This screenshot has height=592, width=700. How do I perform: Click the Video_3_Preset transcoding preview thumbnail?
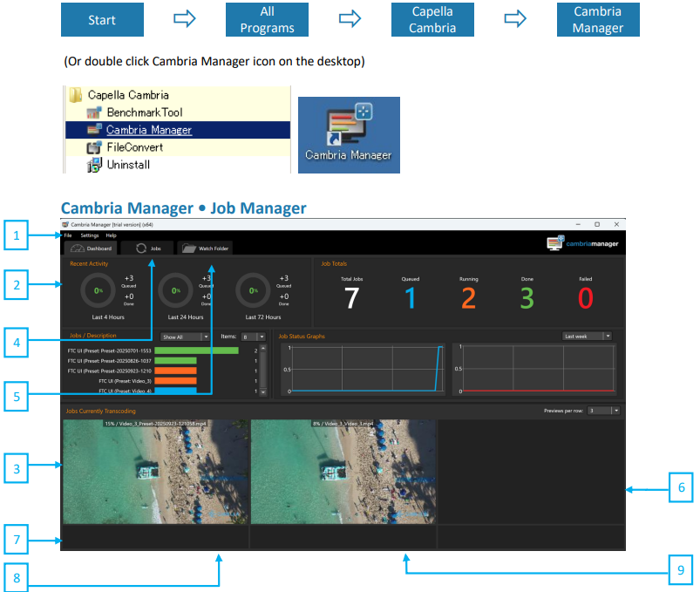[154, 472]
